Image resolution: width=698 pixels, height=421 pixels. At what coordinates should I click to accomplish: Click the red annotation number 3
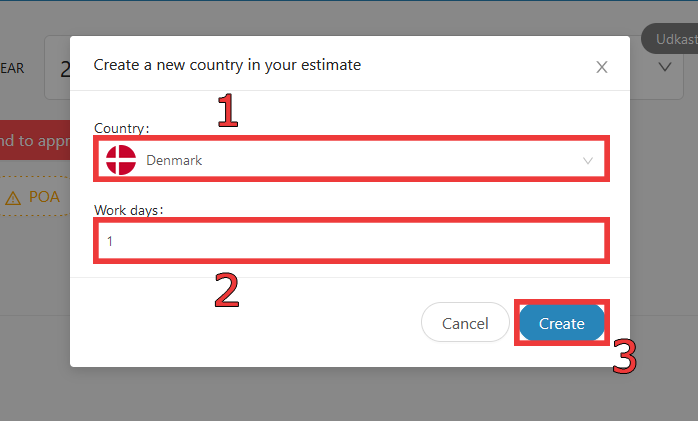tap(625, 356)
